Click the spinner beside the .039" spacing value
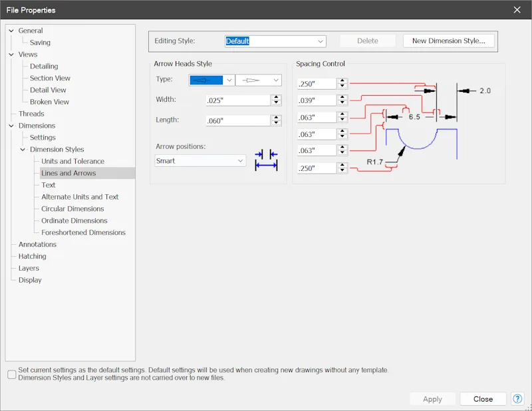The width and height of the screenshot is (532, 411). (x=342, y=100)
